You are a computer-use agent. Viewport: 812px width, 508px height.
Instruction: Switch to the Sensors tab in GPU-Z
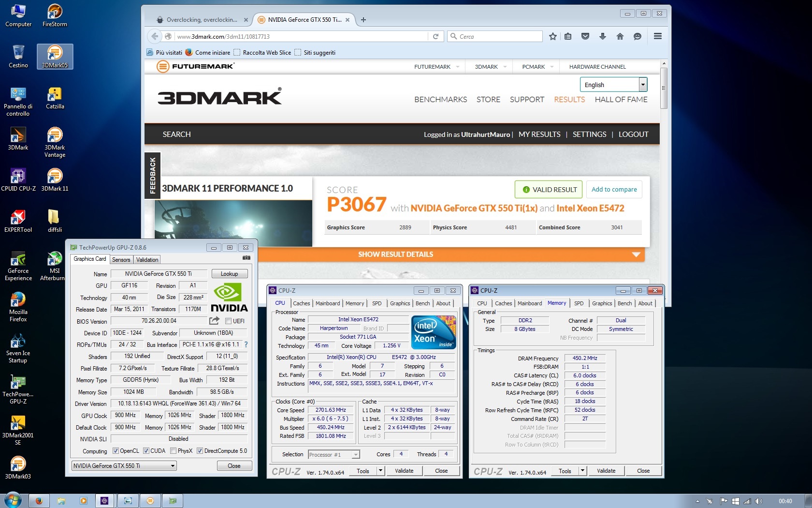[x=121, y=260]
